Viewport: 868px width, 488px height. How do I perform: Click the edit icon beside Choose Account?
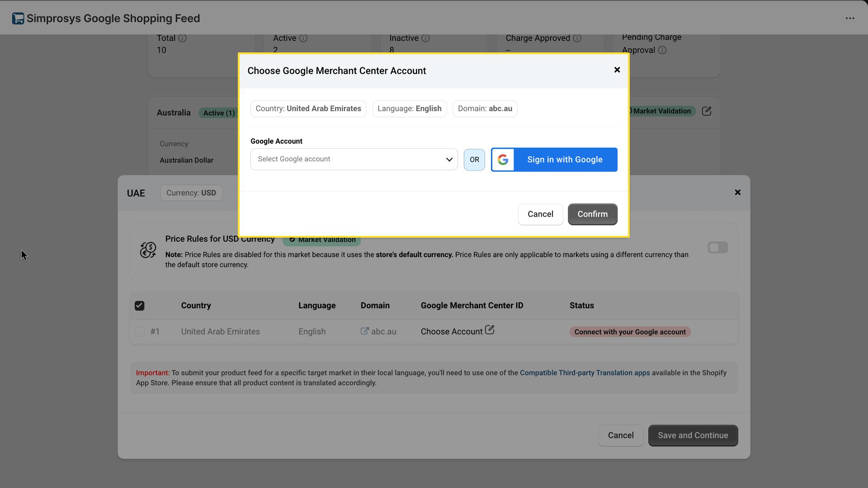click(x=490, y=330)
